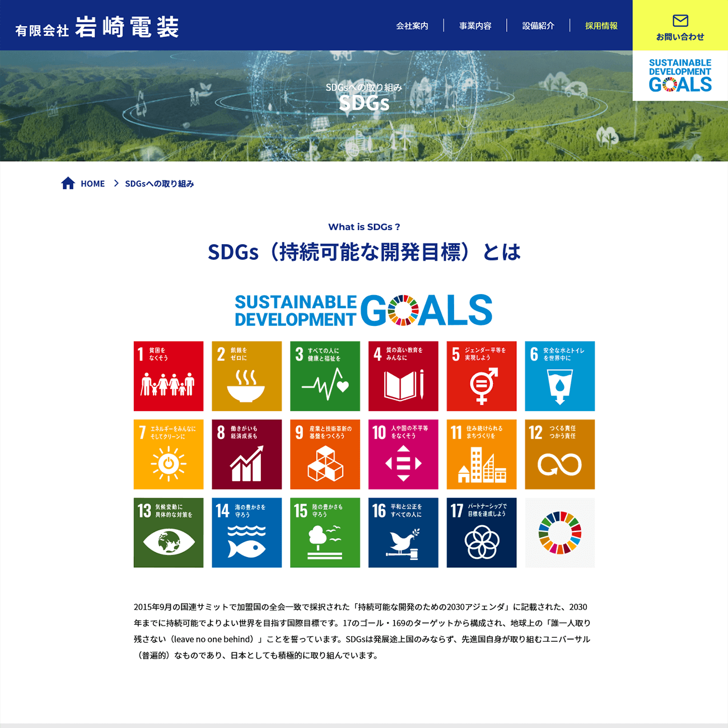This screenshot has height=728, width=728.
Task: Click the home house icon in breadcrumb
Action: click(x=68, y=183)
